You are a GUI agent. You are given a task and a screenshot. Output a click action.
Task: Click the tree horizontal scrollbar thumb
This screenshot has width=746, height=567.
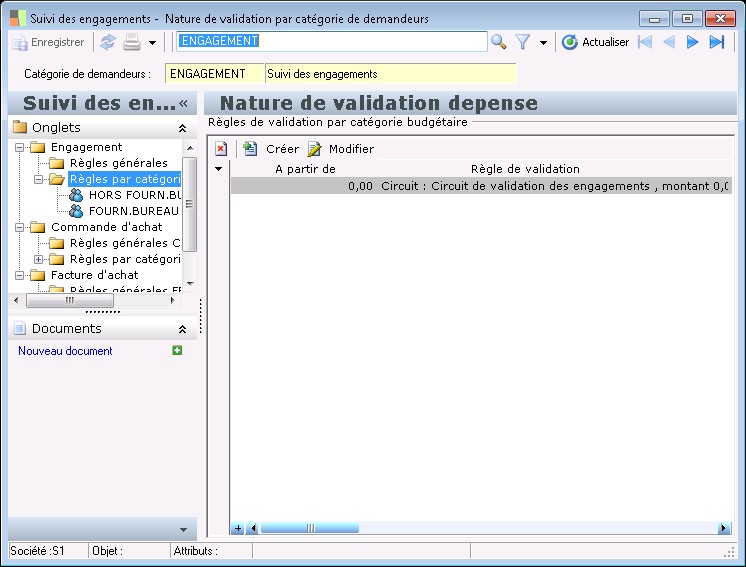[70, 300]
